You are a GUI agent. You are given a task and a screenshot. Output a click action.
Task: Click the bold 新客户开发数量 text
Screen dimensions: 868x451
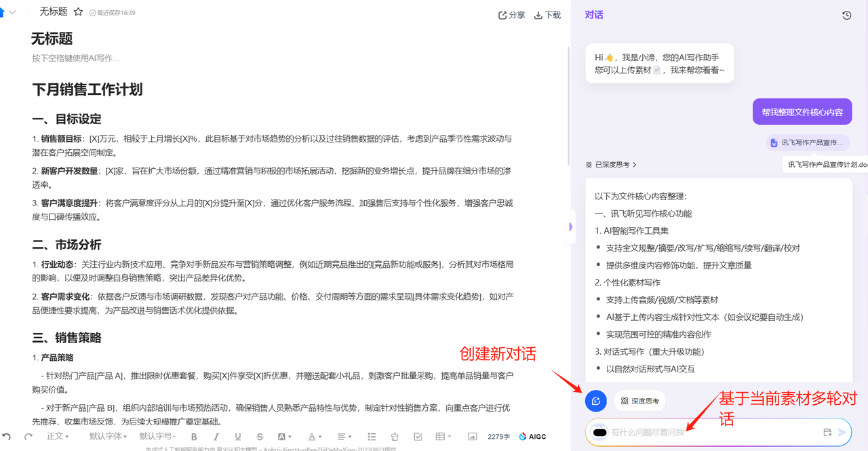click(x=69, y=171)
